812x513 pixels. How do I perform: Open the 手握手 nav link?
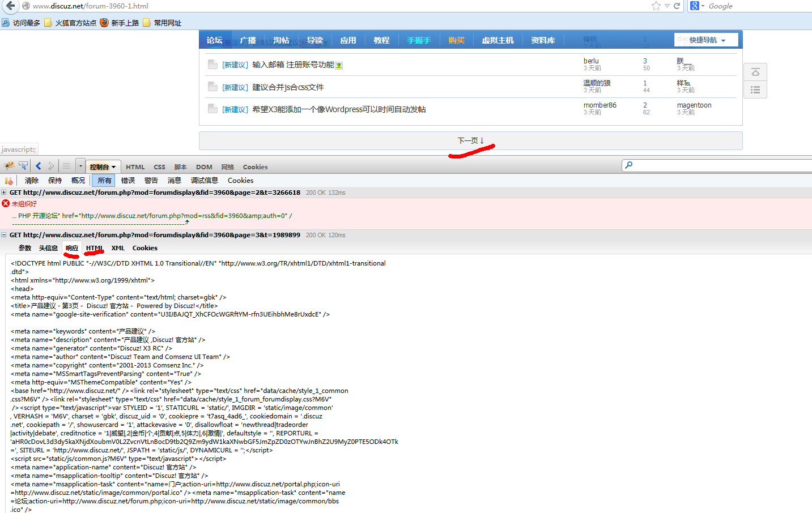pyautogui.click(x=419, y=40)
